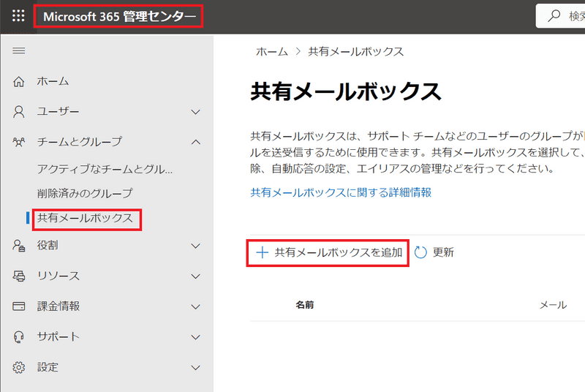
Task: Open 削除済みのグループ in the sidebar
Action: point(85,193)
